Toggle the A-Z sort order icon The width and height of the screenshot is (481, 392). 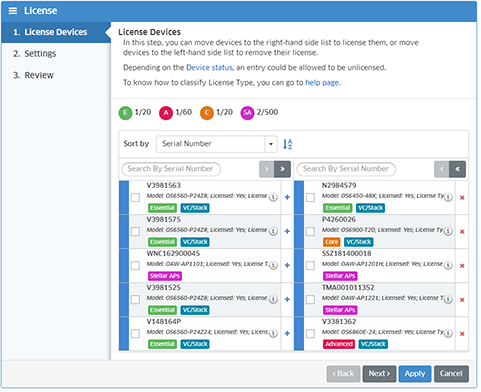(288, 144)
